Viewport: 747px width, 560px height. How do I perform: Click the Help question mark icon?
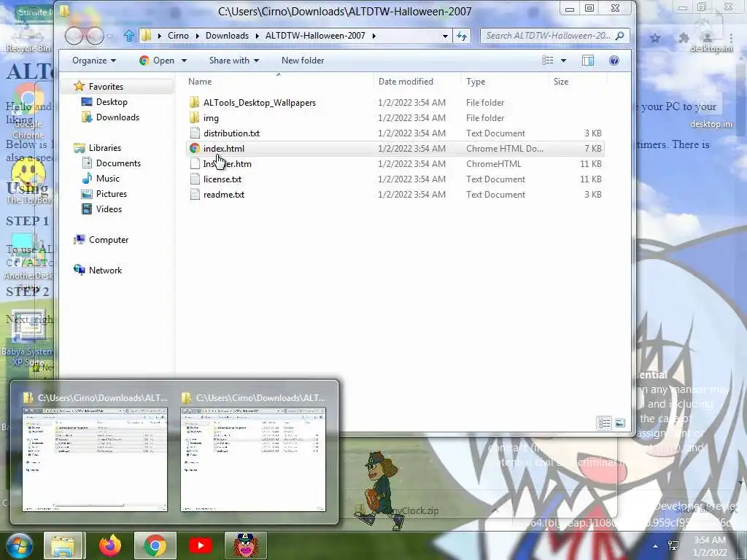pyautogui.click(x=614, y=61)
